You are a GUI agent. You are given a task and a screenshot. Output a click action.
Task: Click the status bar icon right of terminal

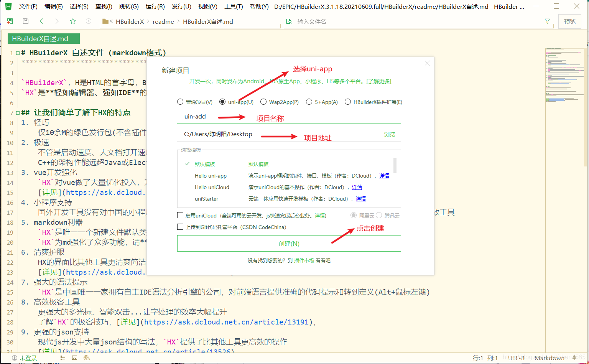pos(86,358)
